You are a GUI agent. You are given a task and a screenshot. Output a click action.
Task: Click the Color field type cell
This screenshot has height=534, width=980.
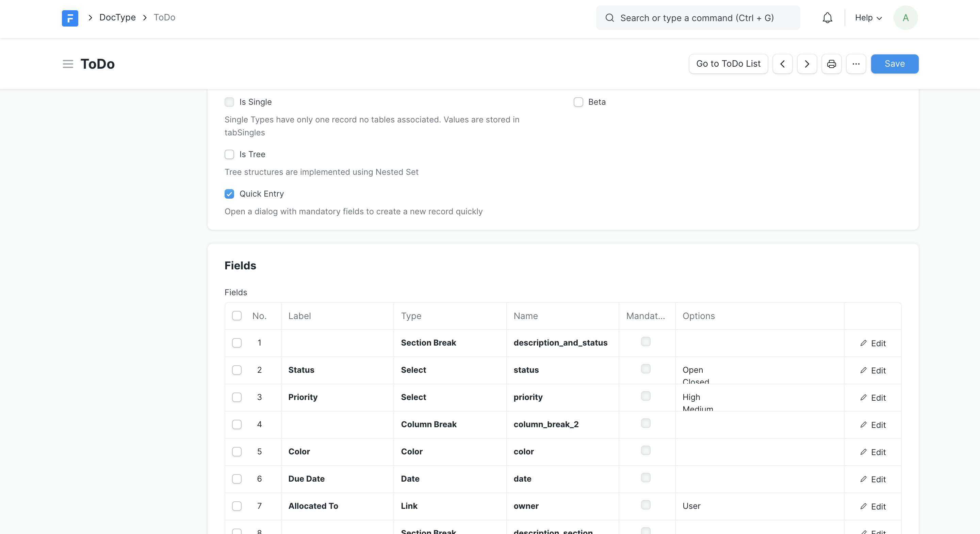click(449, 451)
